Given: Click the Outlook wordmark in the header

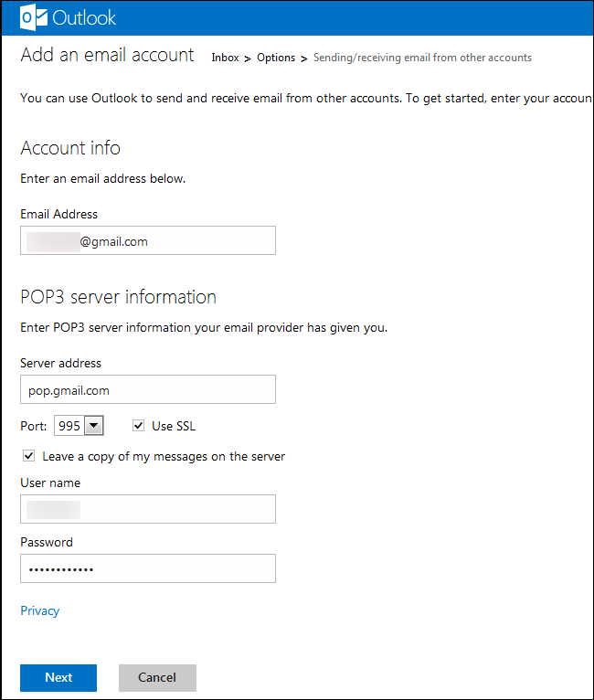Looking at the screenshot, I should 84,17.
